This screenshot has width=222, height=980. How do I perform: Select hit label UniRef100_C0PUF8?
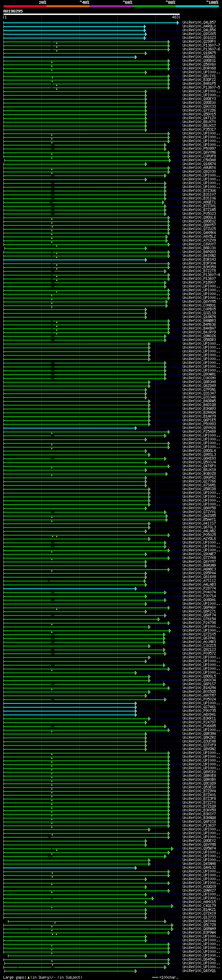(x=199, y=156)
